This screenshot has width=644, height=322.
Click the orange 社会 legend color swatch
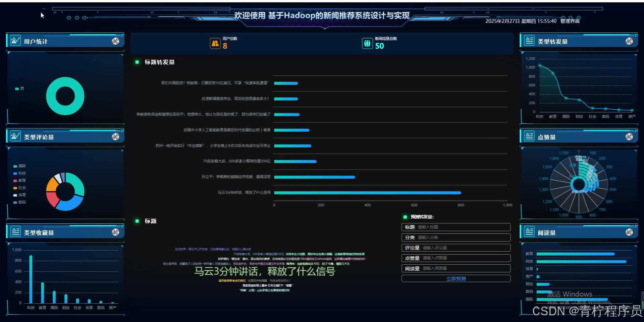(x=15, y=188)
